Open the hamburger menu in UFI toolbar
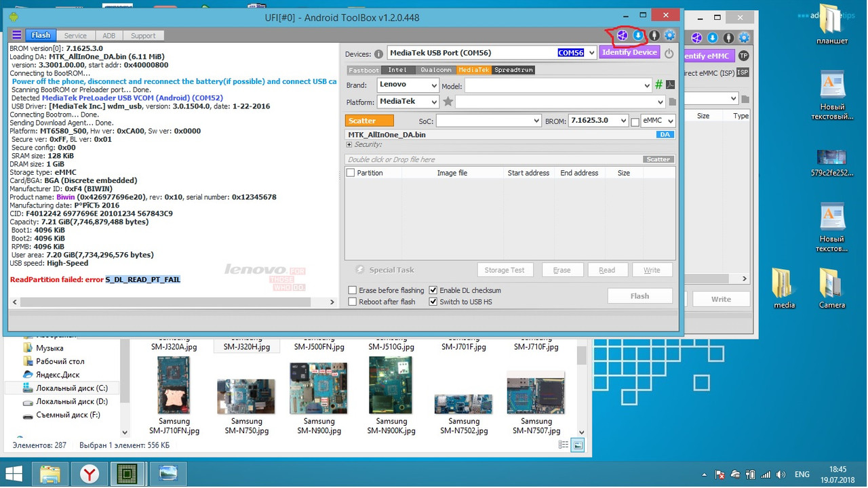Screen dimensions: 868x488 click(x=17, y=35)
